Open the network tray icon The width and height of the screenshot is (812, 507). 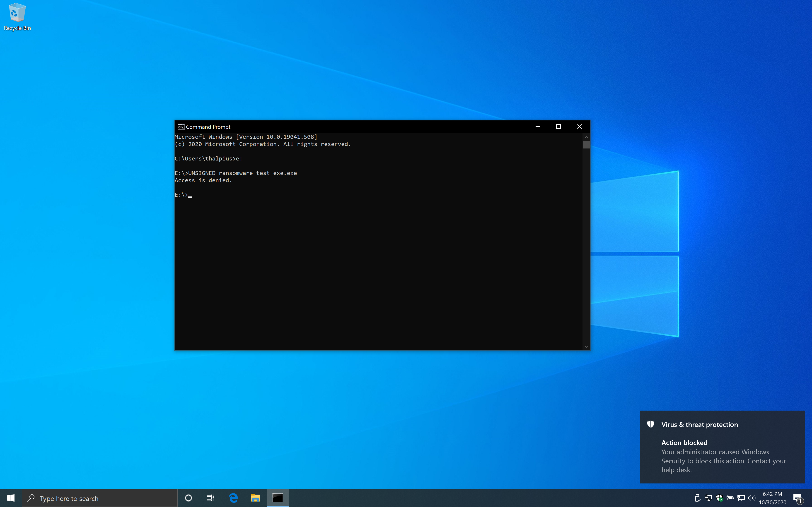[741, 498]
